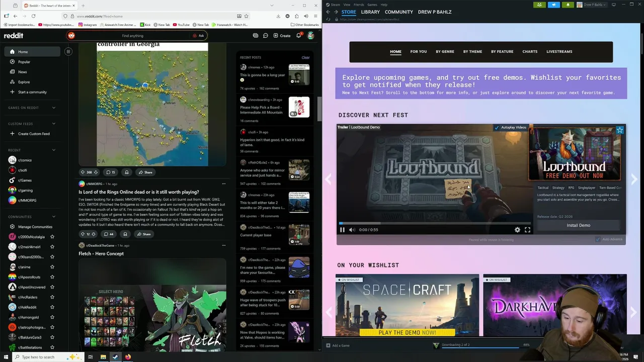This screenshot has width=644, height=362.
Task: Open Steam notifications bell
Action: 568,5
